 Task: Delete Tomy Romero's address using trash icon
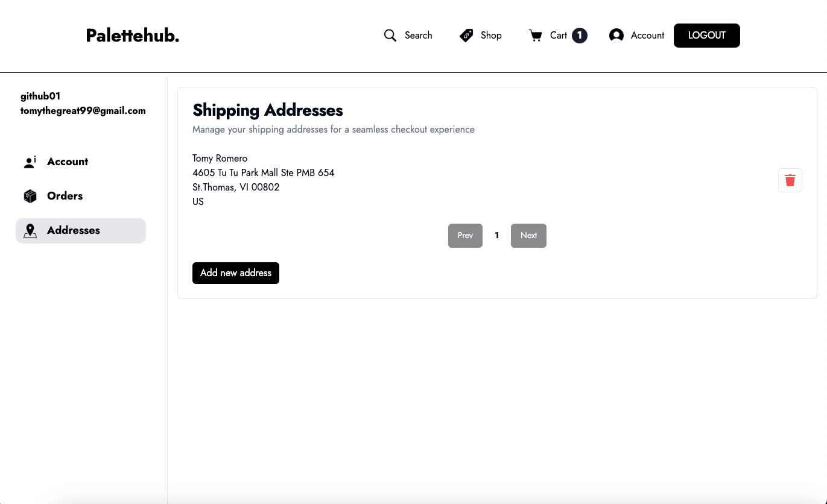pos(790,180)
